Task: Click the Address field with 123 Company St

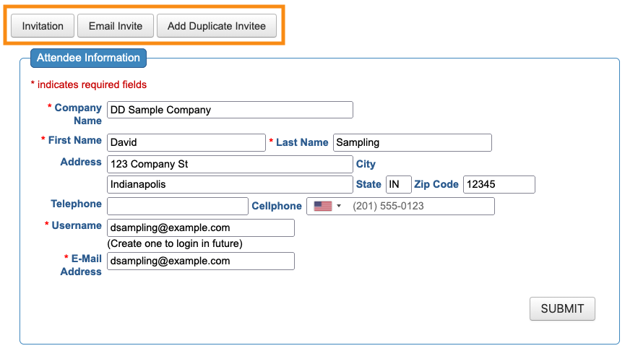Action: [x=230, y=165]
